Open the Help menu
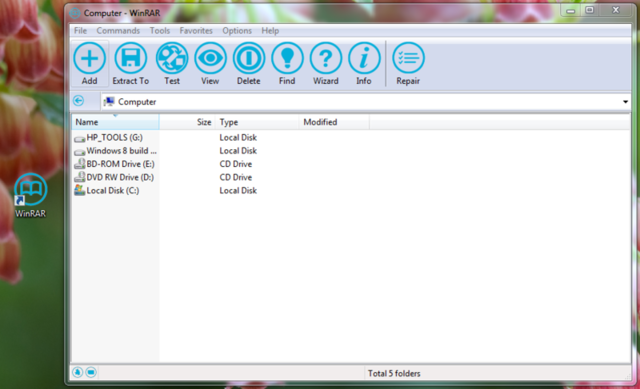Image resolution: width=640 pixels, height=389 pixels. (x=270, y=31)
